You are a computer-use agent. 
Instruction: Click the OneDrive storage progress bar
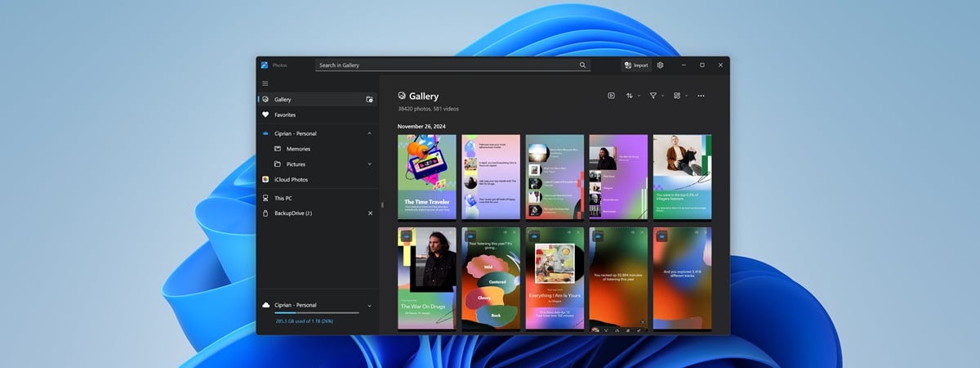[316, 313]
